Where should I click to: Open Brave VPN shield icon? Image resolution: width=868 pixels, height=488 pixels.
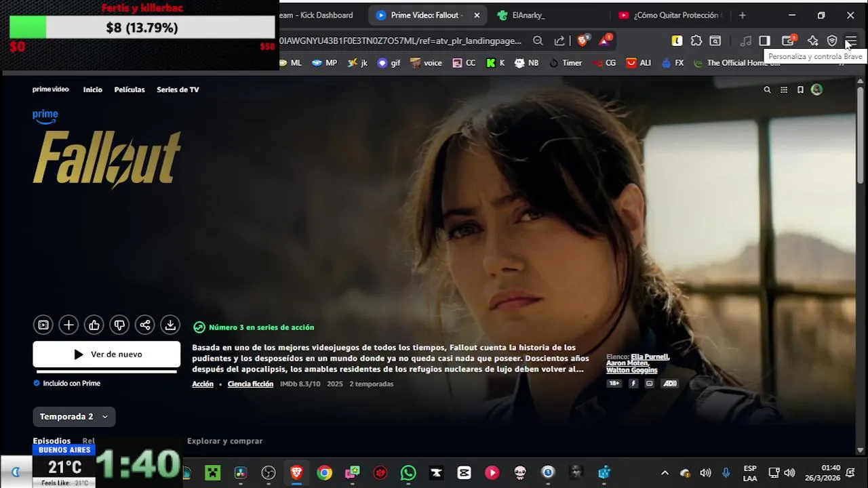832,41
